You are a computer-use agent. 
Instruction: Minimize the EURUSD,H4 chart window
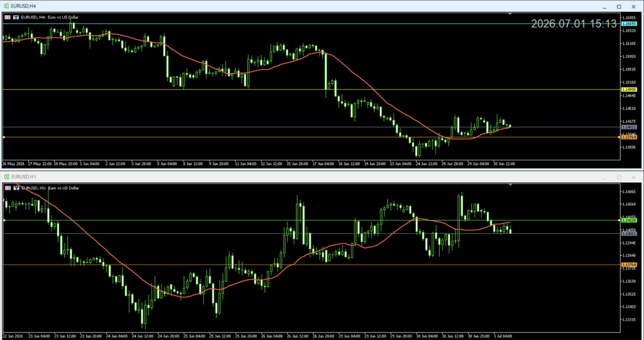click(x=604, y=6)
